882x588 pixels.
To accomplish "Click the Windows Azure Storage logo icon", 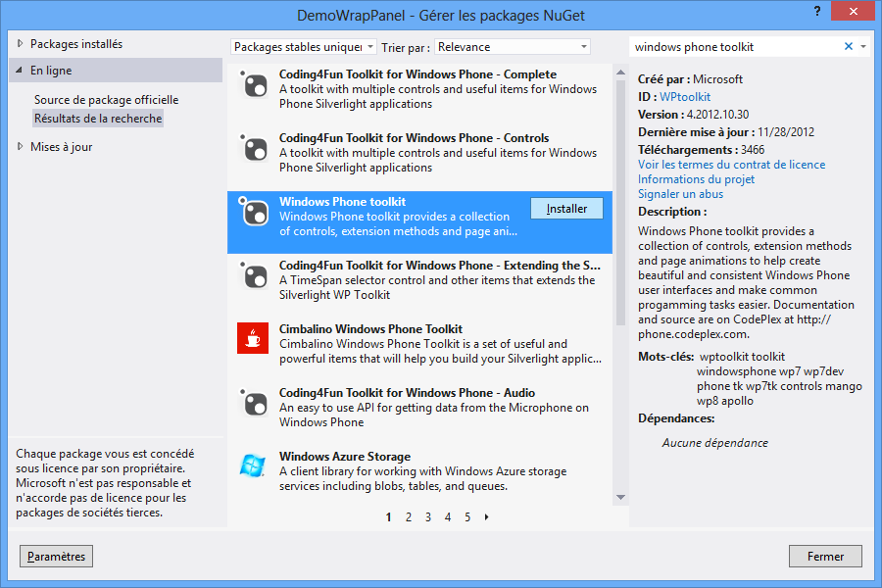I will click(x=253, y=465).
